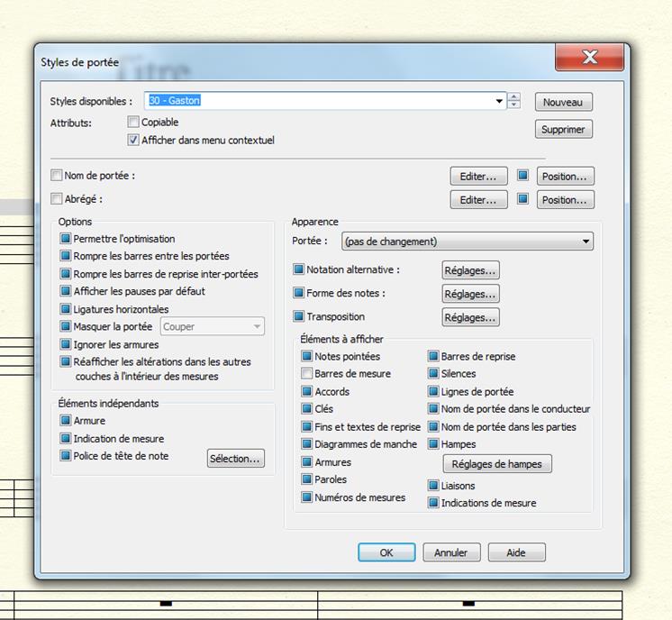Click the Nouveau button
672x620 pixels.
pyautogui.click(x=564, y=103)
